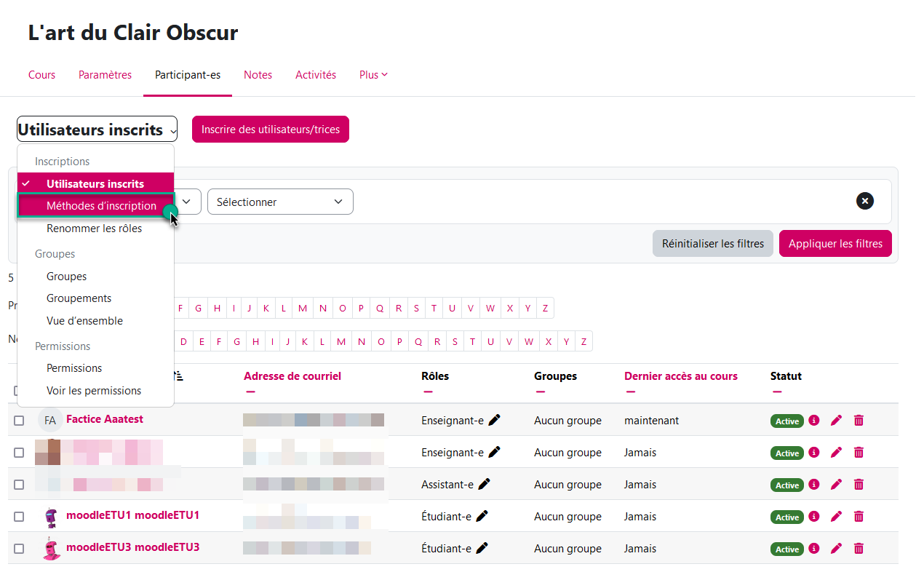Click pencil next to Assistant-e role
Image resolution: width=924 pixels, height=572 pixels.
485,484
